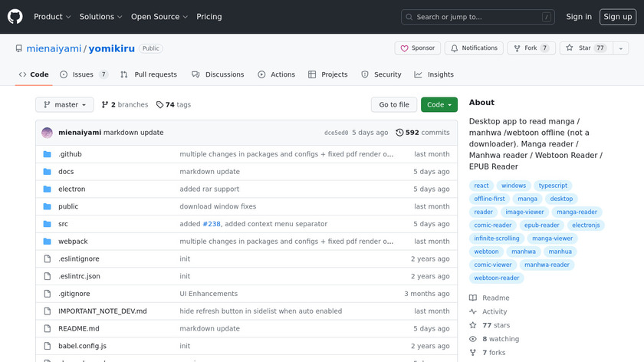The width and height of the screenshot is (644, 362).
Task: Click the GitHub octocat logo
Action: click(x=15, y=17)
